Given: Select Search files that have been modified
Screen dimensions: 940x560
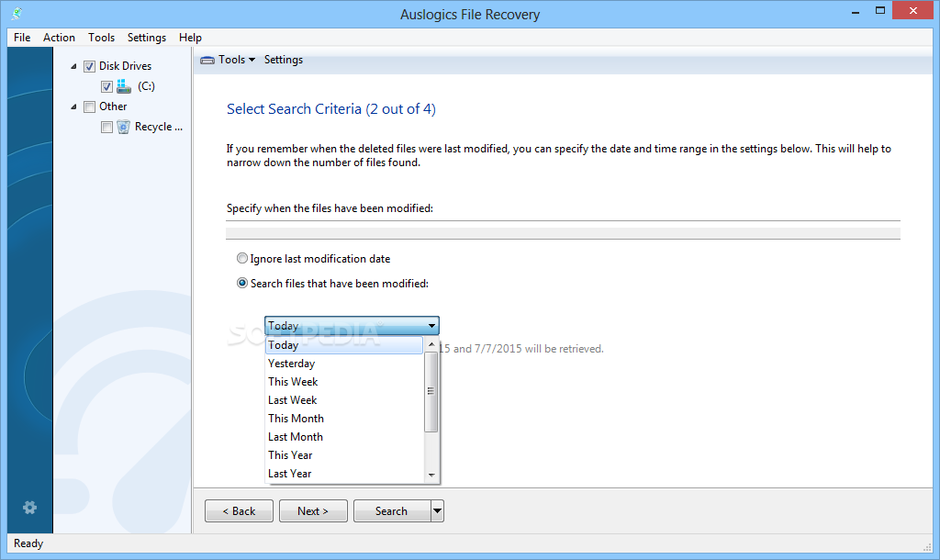Looking at the screenshot, I should coord(242,283).
